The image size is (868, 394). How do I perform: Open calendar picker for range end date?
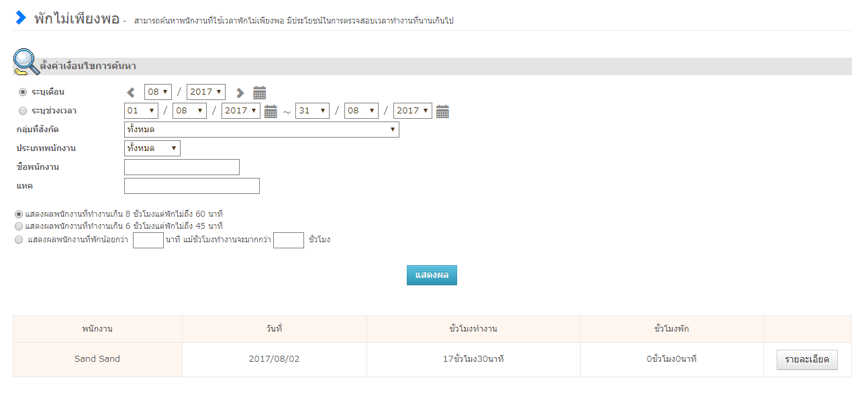[442, 111]
